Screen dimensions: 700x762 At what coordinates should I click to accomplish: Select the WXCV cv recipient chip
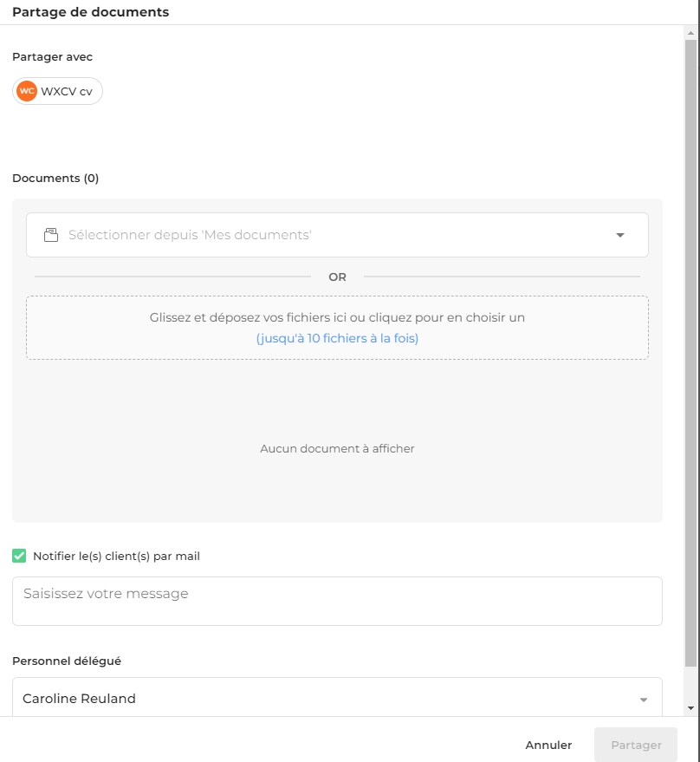point(57,91)
